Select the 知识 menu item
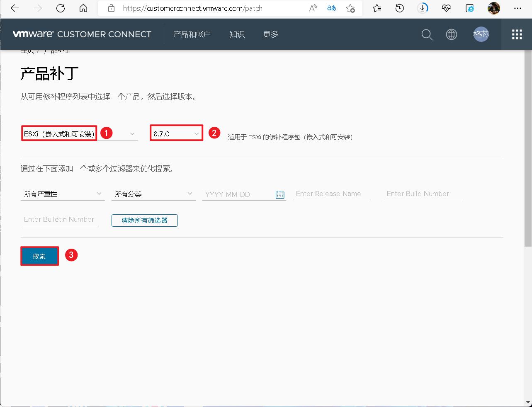Screen dimensions: 532x407 tap(237, 35)
